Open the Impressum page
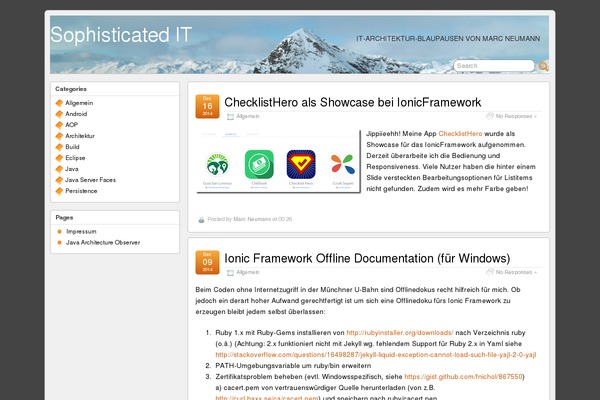The image size is (600, 400). [x=81, y=232]
